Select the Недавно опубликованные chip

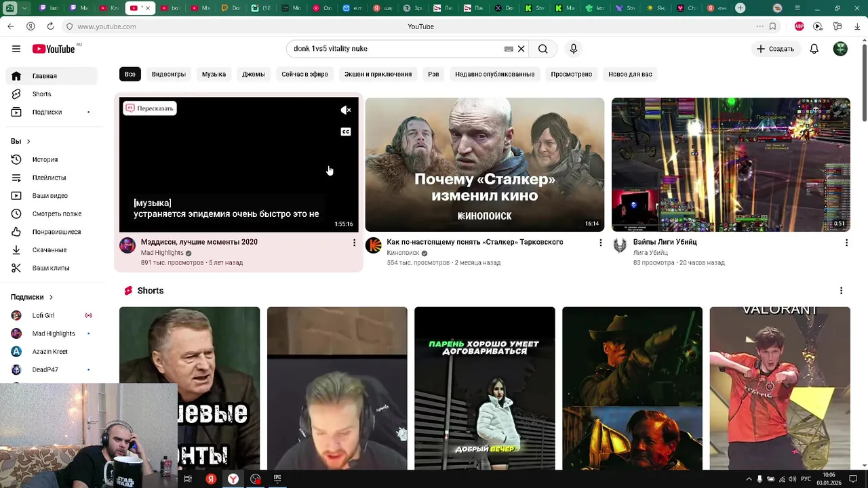click(x=494, y=74)
